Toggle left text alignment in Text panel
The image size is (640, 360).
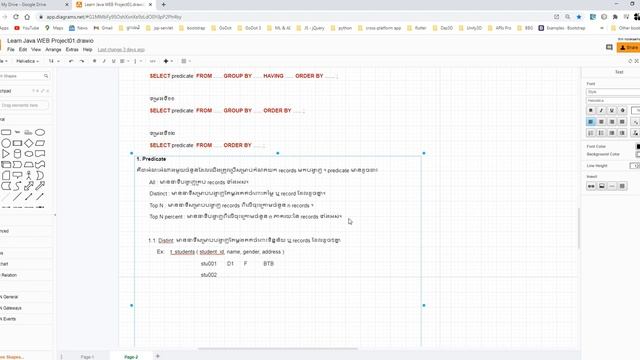(591, 122)
